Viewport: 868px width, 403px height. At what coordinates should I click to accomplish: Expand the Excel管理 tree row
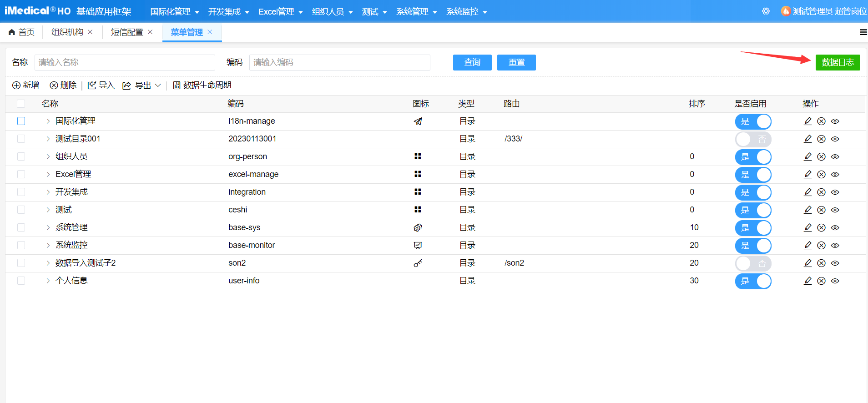click(x=48, y=175)
